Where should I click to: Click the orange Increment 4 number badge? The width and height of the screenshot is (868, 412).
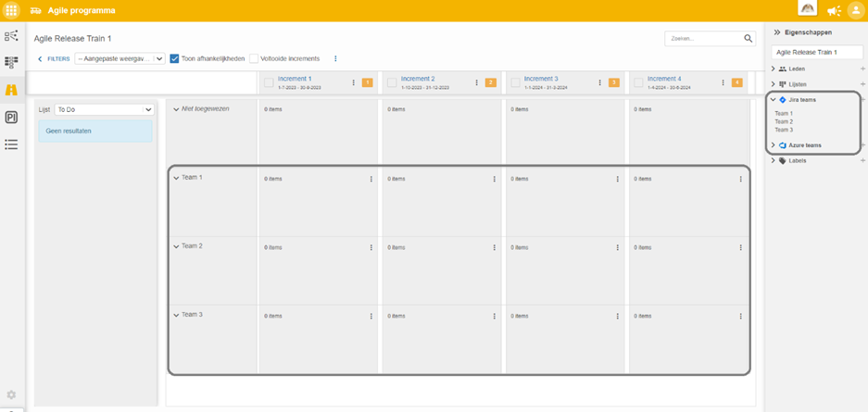(736, 82)
